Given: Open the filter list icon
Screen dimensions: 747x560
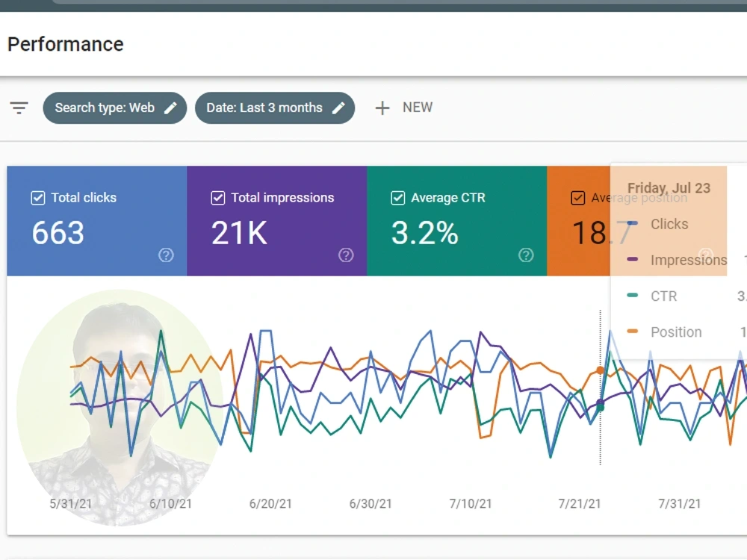Looking at the screenshot, I should 19,108.
